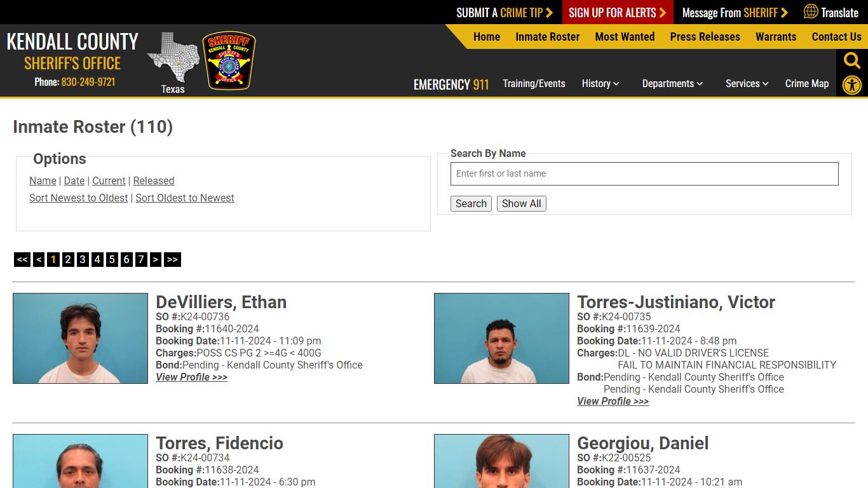Viewport: 868px width, 488px height.
Task: Go to pagination page 6
Action: tap(126, 259)
